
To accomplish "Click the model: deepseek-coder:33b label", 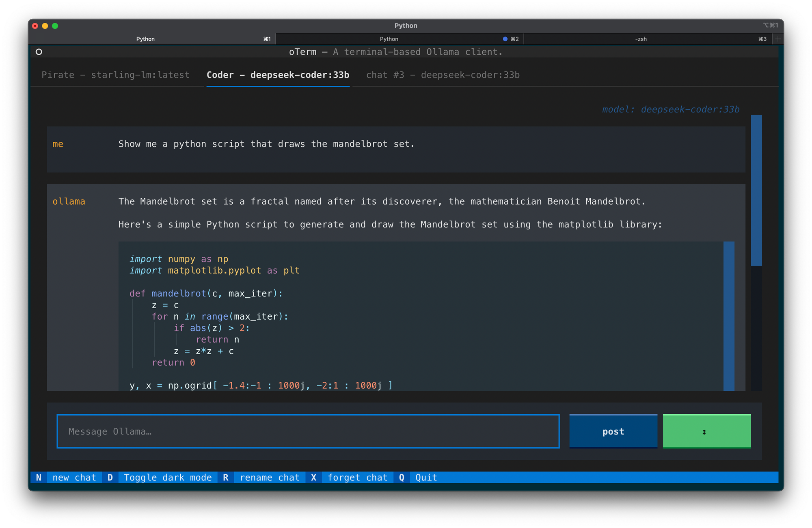I will tap(671, 110).
